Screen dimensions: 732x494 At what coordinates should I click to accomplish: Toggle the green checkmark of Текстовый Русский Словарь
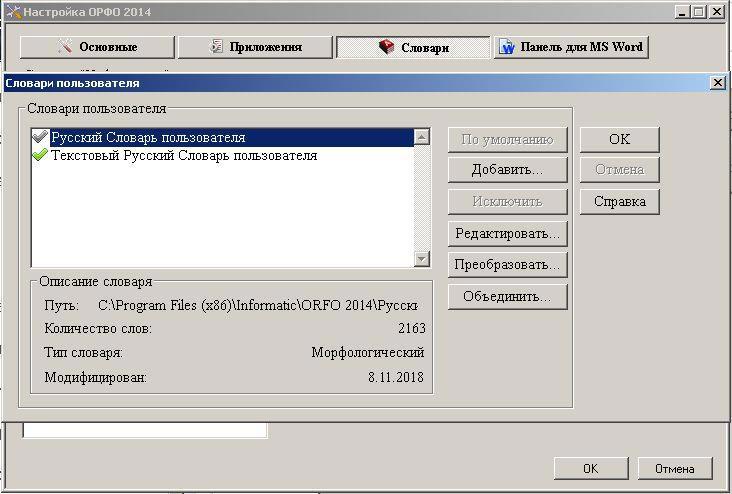point(40,156)
